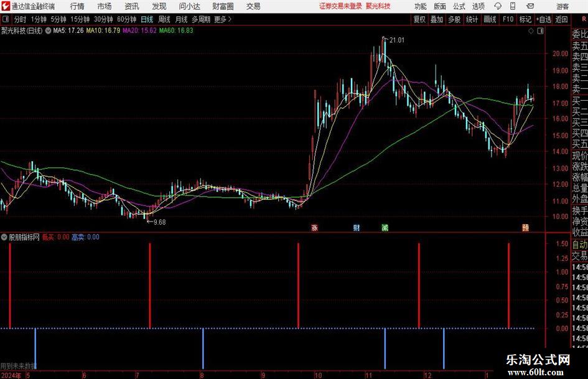This screenshot has width=588, height=379.
Task: Click the 叠加 toolbar button
Action: tap(437, 19)
